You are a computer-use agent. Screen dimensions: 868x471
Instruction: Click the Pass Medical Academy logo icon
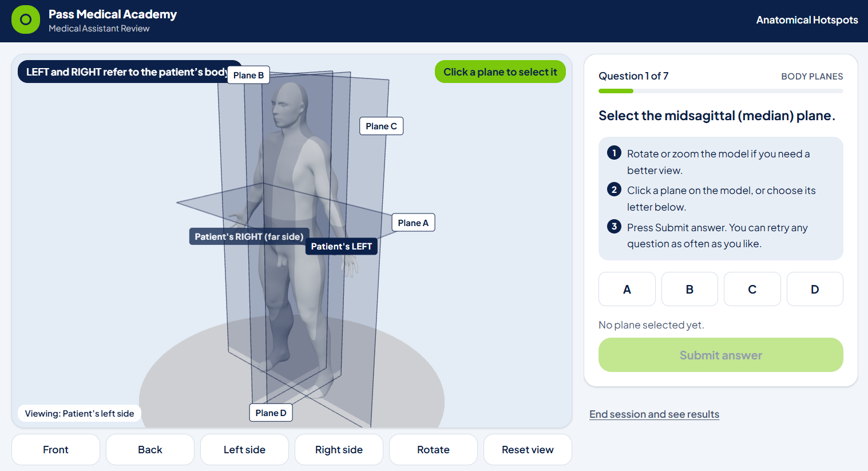(x=26, y=19)
